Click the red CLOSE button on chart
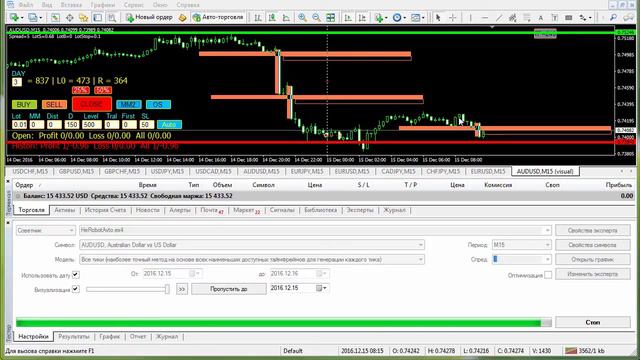This screenshot has width=640, height=360. click(x=92, y=104)
